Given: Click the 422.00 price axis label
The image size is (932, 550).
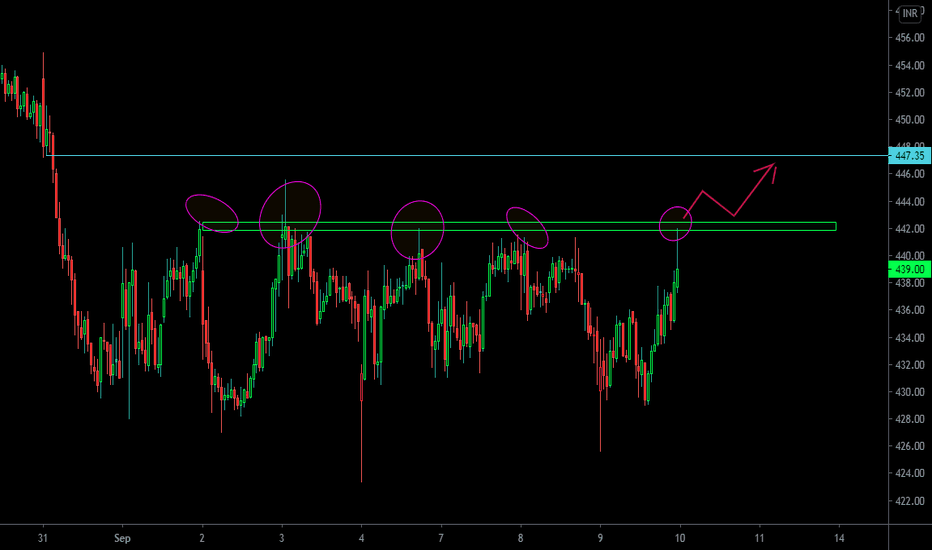Looking at the screenshot, I should (x=910, y=501).
